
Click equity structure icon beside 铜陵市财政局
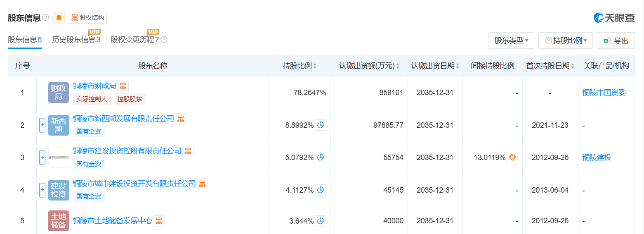click(x=123, y=86)
